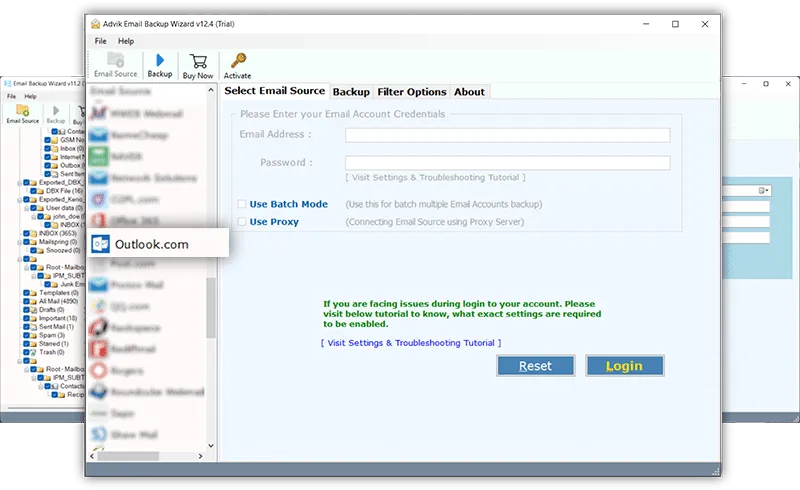Collapse the Contacts tree node above Recip
Screen dimensions: 800x490
(41, 386)
